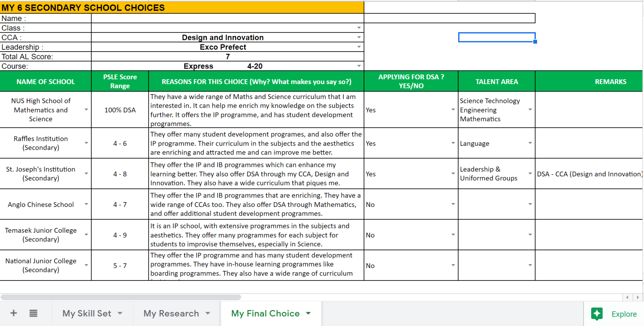644x326 pixels.
Task: Open DSA dropdown for St. Joseph's row
Action: coord(453,174)
